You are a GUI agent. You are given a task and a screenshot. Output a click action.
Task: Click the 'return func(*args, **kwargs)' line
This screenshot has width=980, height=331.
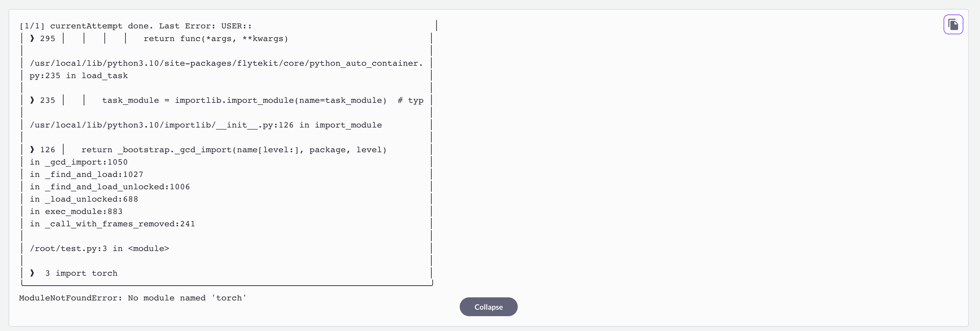(x=216, y=38)
